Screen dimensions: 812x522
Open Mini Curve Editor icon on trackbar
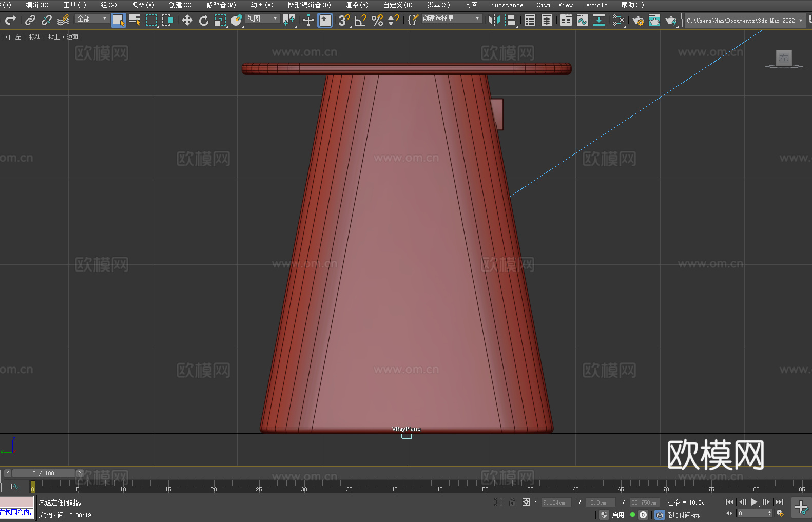[14, 487]
